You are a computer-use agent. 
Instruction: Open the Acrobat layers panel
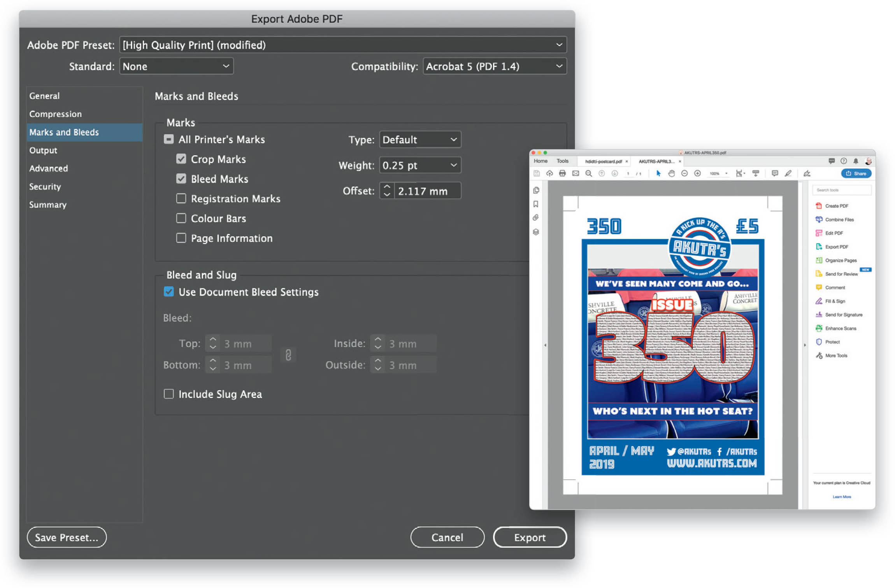(536, 232)
